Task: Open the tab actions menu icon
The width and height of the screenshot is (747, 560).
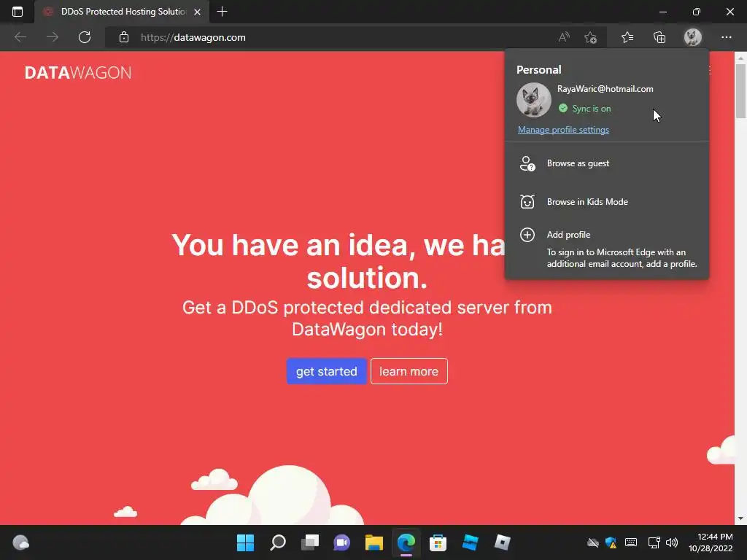Action: [x=18, y=12]
